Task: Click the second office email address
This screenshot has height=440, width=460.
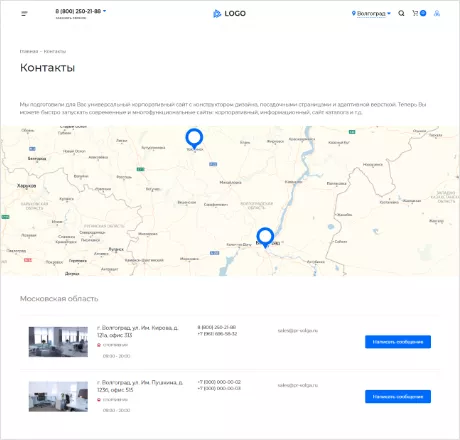Action: pyautogui.click(x=298, y=385)
